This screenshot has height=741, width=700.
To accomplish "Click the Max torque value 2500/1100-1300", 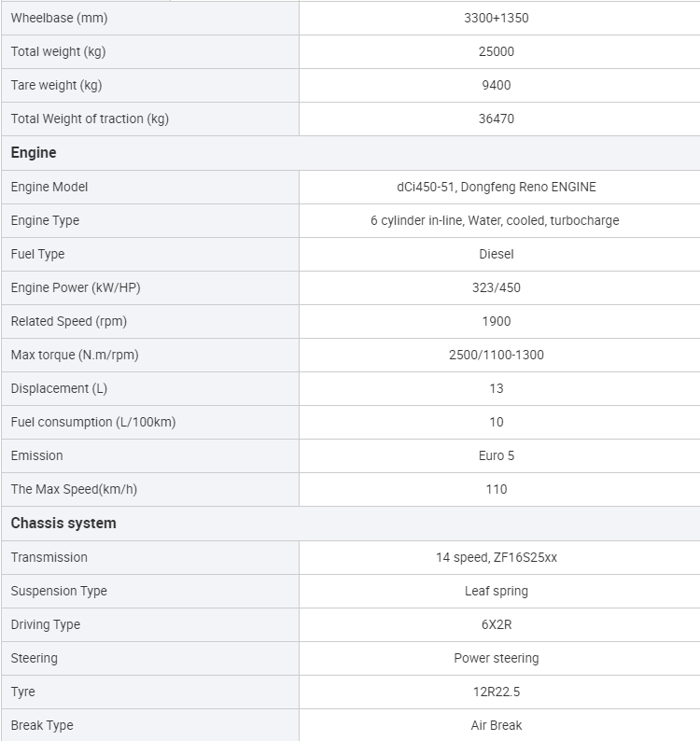I will click(x=496, y=355).
